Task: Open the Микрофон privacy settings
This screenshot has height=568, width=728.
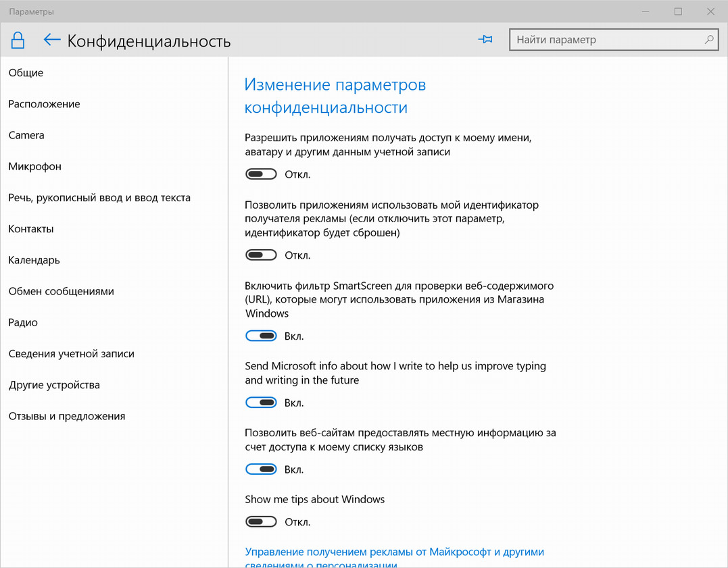Action: click(35, 166)
